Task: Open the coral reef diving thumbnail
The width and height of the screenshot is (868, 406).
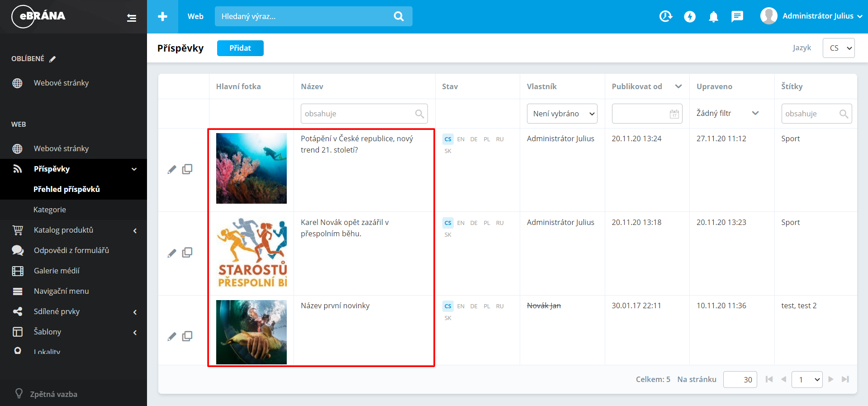Action: (251, 168)
